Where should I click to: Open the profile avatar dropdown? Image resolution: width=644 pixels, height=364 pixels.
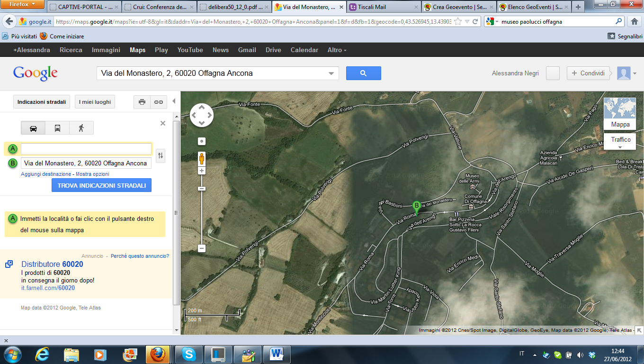point(626,73)
